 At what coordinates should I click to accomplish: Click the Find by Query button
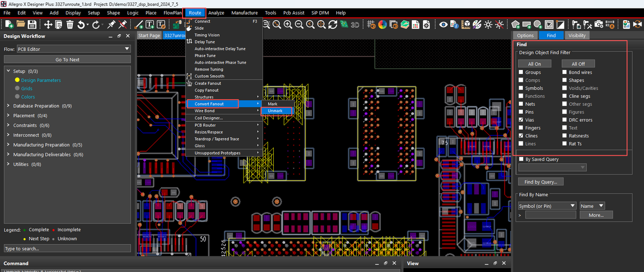point(541,182)
